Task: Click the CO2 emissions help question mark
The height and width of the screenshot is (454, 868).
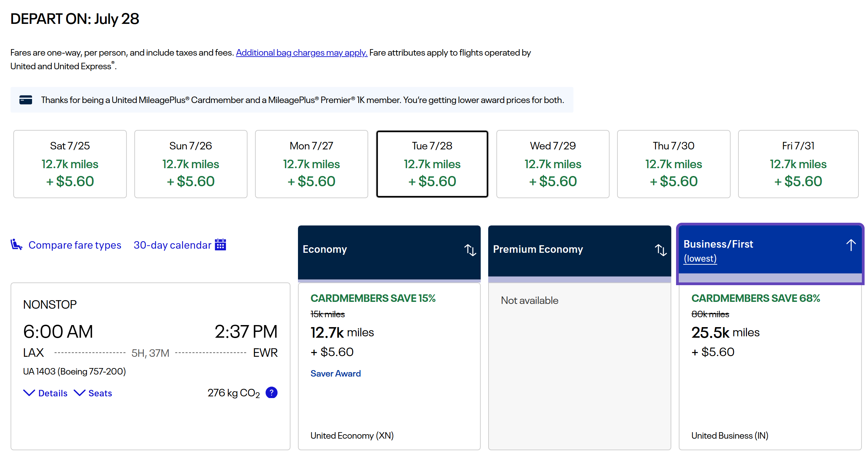Action: coord(271,393)
